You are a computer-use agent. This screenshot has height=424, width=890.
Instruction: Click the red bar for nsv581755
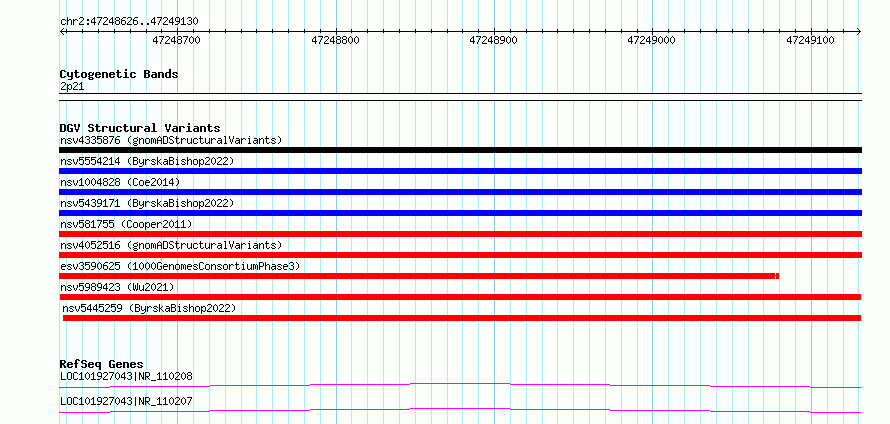(460, 234)
